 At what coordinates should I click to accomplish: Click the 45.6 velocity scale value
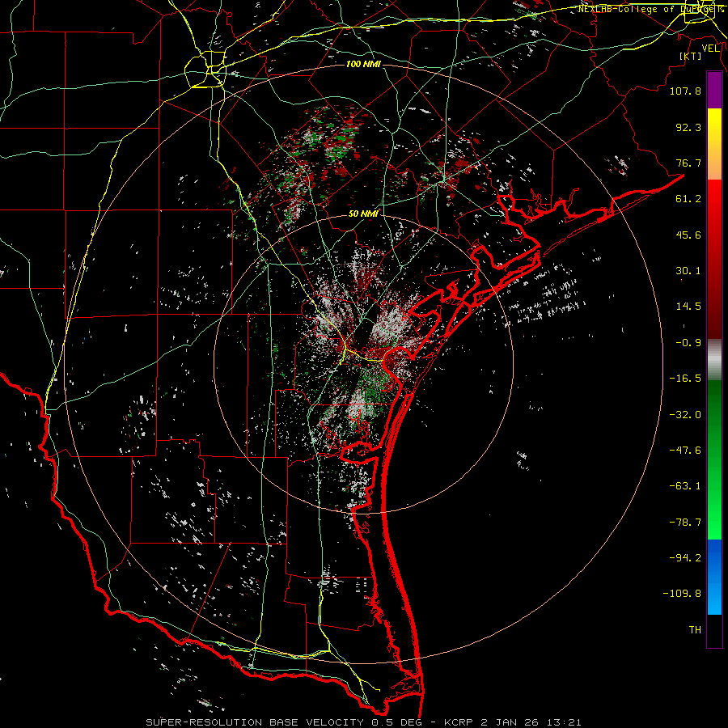688,235
